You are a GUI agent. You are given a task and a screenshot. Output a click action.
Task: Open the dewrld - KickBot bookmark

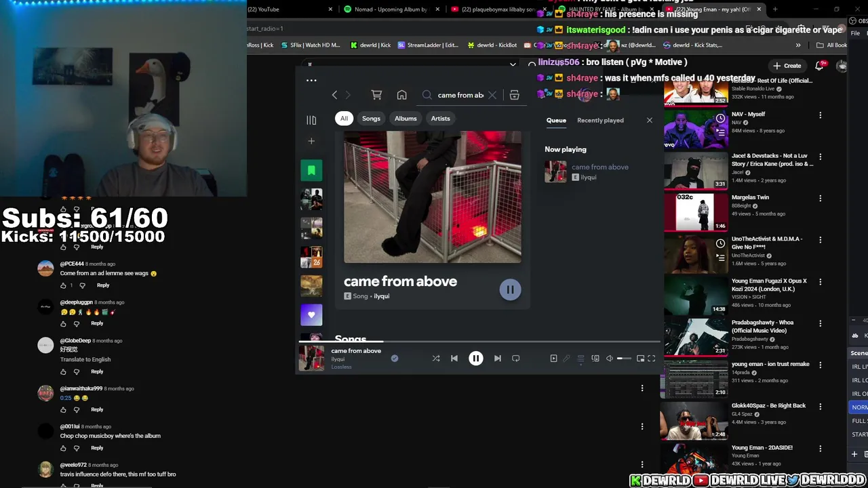pyautogui.click(x=492, y=45)
